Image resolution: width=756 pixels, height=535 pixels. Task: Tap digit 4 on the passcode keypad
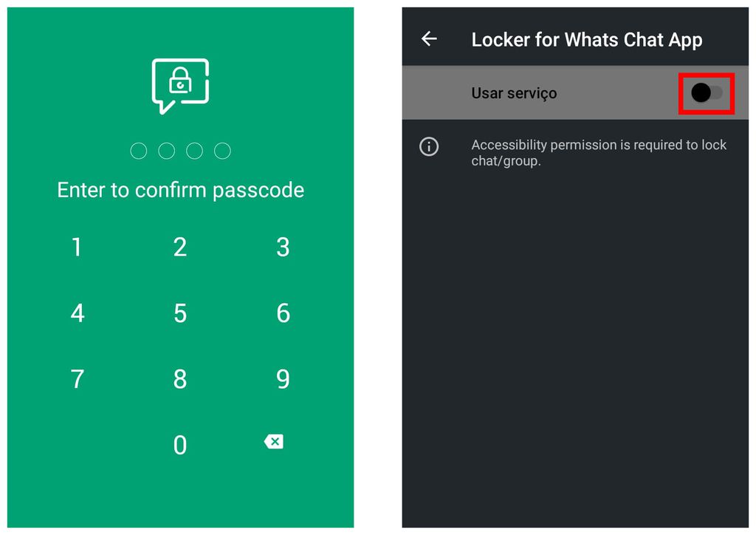click(x=77, y=313)
